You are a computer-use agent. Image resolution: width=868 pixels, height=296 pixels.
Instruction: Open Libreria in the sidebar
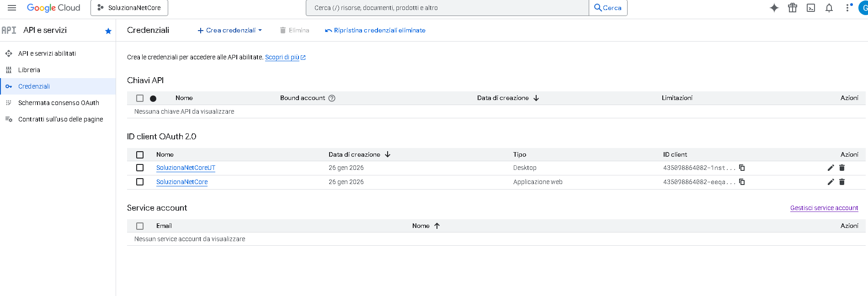[29, 70]
